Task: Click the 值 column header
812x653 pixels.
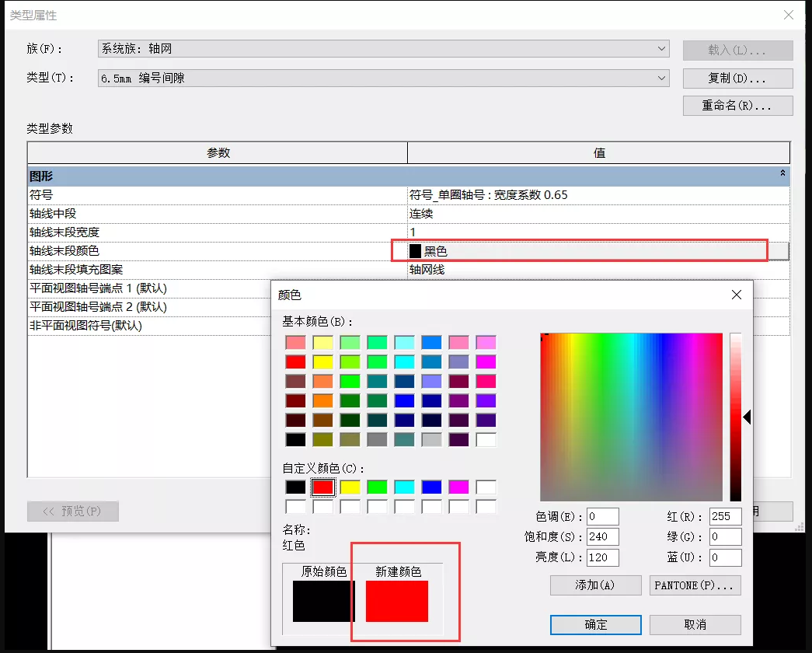Action: coord(598,153)
